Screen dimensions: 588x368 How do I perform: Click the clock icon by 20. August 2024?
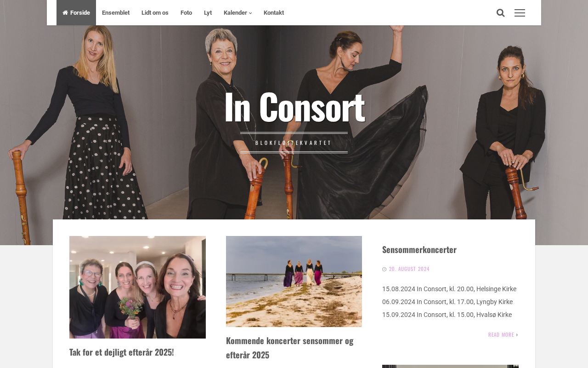tap(384, 269)
